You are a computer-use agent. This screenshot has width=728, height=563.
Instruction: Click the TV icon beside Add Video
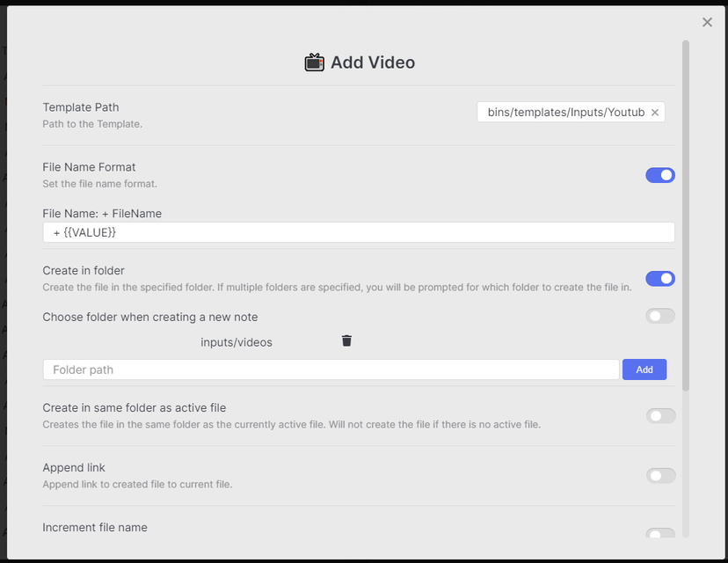[314, 62]
